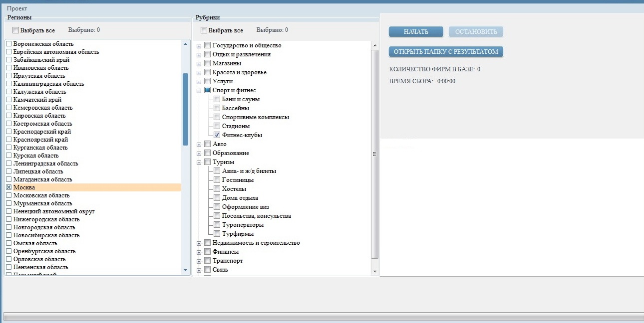Collapse the Туризм tree node

199,162
